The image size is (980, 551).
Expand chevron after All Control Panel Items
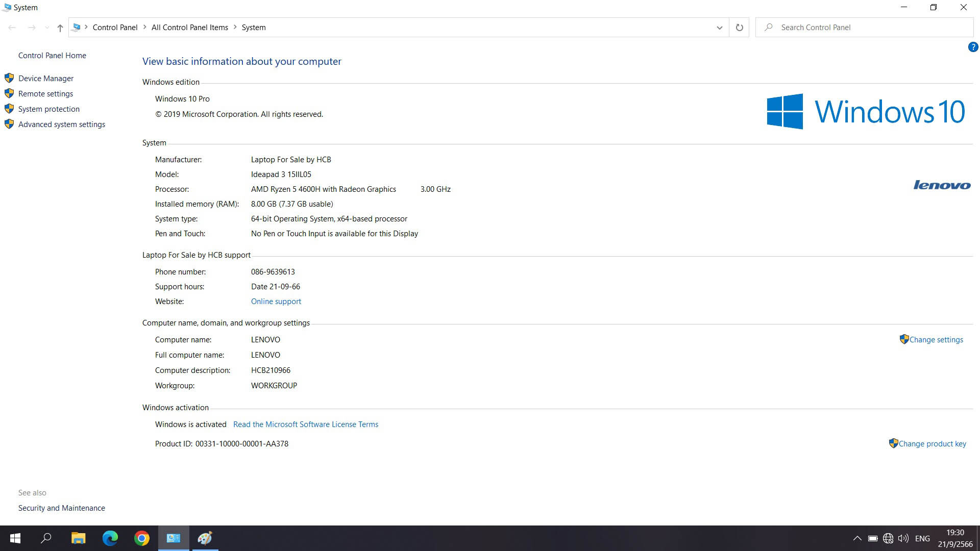tap(235, 28)
